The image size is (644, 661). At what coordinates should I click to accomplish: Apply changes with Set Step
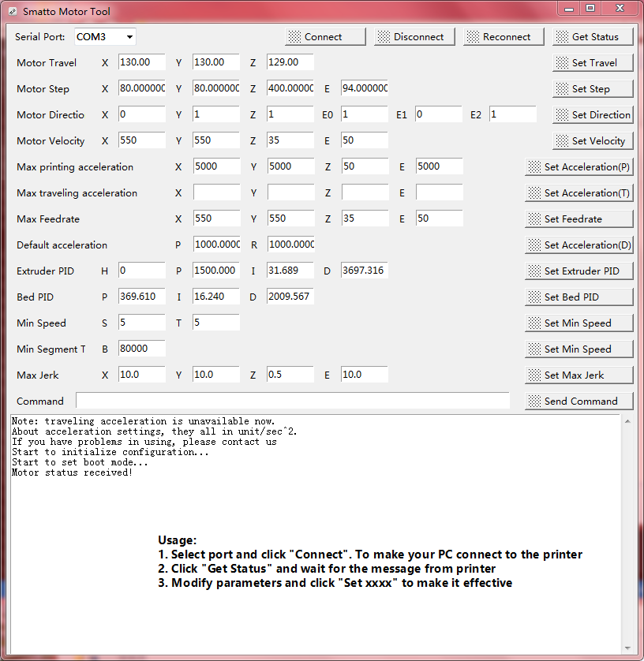coord(593,89)
